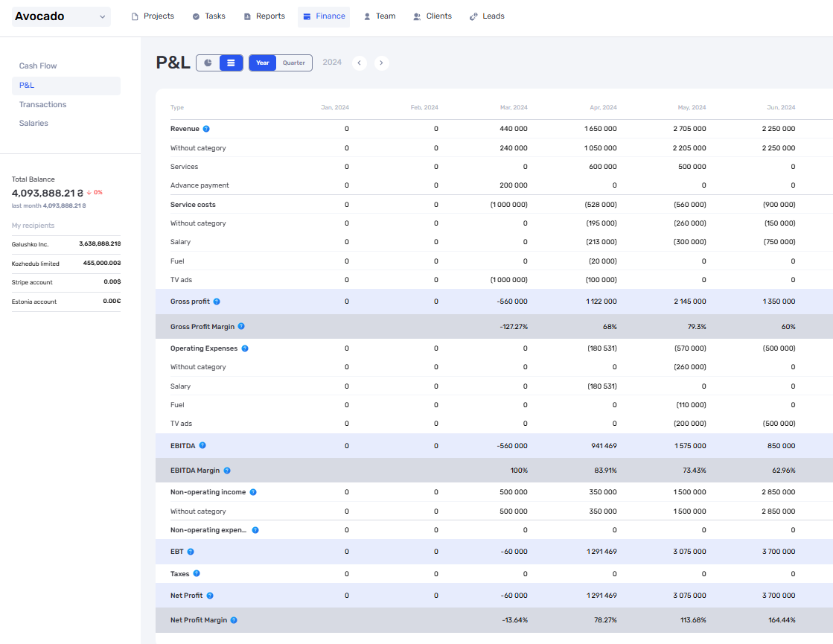Click EBITDA value 941 469

604,446
